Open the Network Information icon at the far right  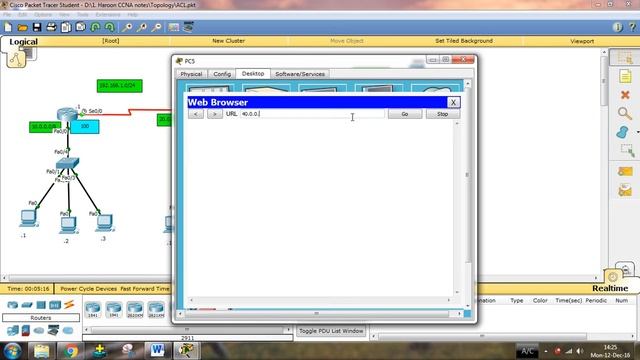click(617, 27)
